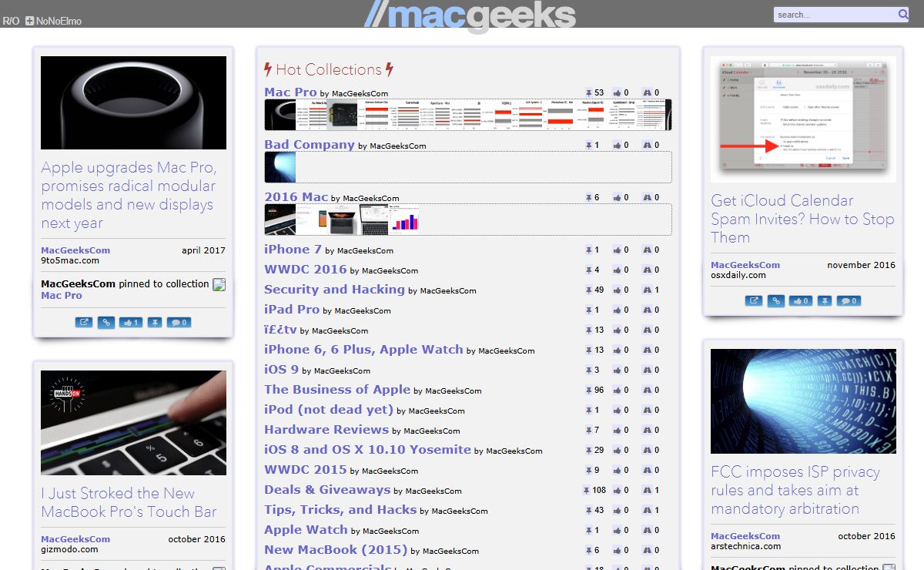Open iOS 8 and OS X 10.10 Yosemite collection
The image size is (924, 570).
[367, 449]
